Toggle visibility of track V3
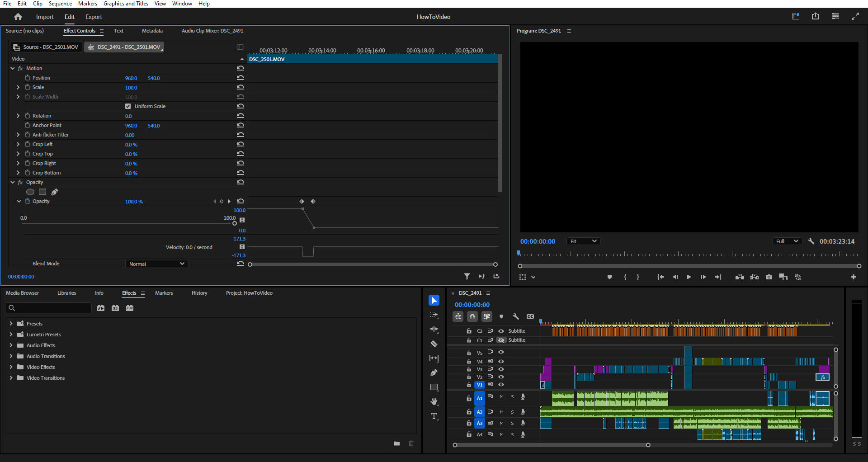Viewport: 868px width, 462px height. pos(501,369)
